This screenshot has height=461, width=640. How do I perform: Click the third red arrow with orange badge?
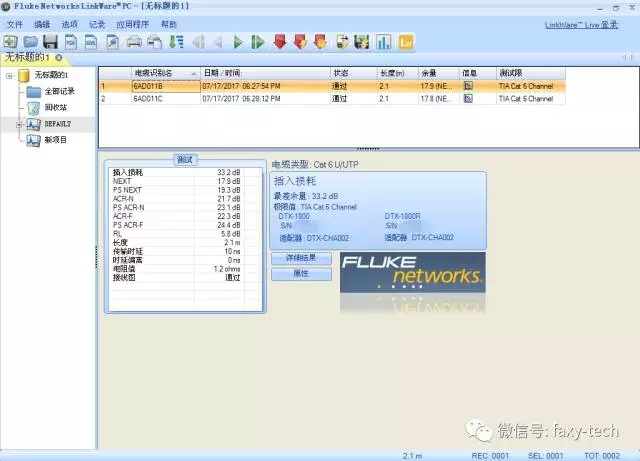[x=320, y=42]
